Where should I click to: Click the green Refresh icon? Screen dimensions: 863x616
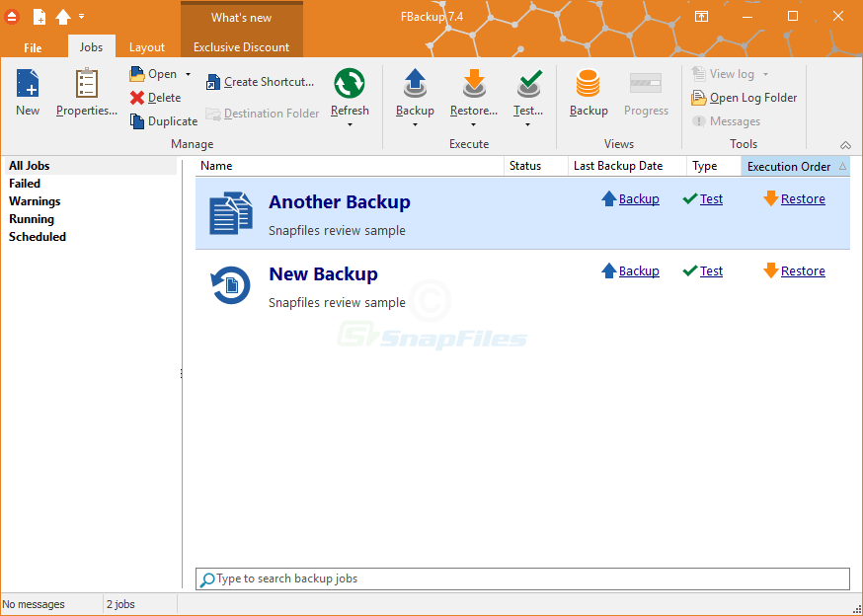(x=350, y=83)
